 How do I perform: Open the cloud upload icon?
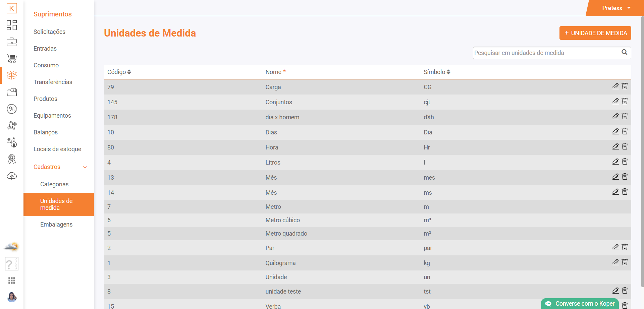pyautogui.click(x=12, y=176)
